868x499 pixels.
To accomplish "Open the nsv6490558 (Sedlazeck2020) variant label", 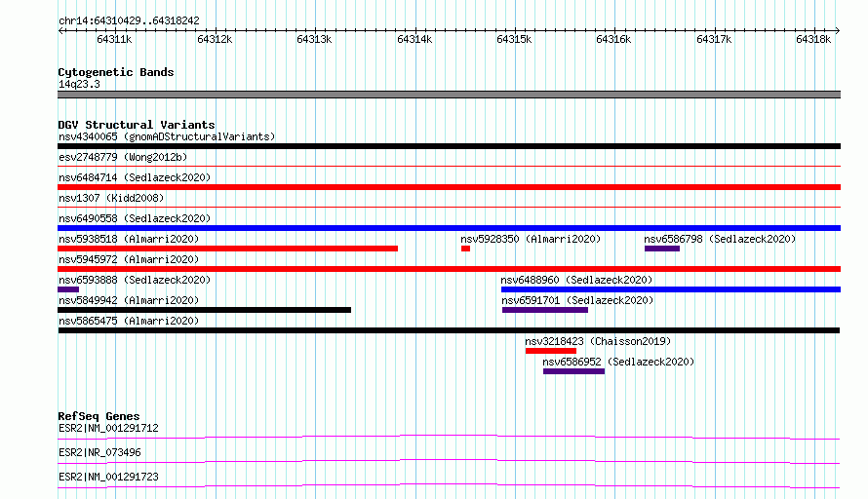I will (x=135, y=218).
